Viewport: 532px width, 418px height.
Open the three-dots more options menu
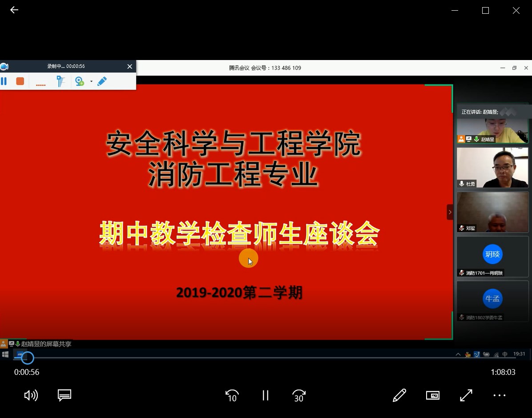tap(500, 395)
